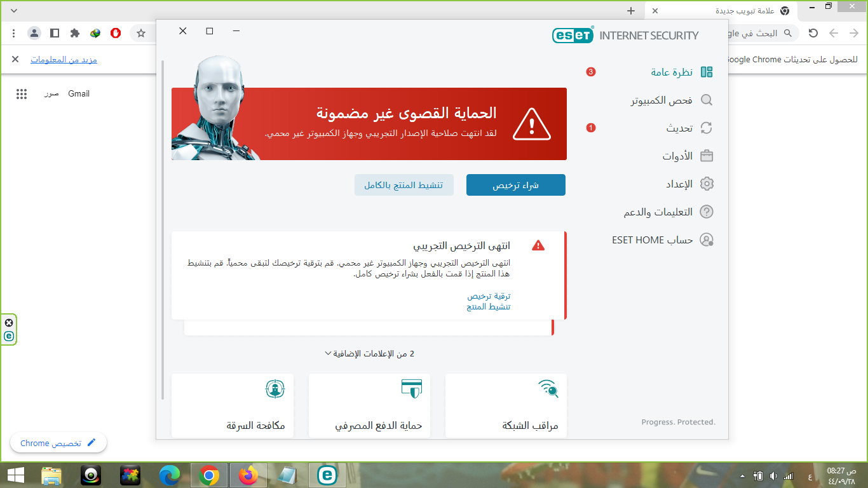Select the New Tab (علامة تبويب جديدة) Chrome tab
This screenshot has height=488, width=868.
pos(722,11)
